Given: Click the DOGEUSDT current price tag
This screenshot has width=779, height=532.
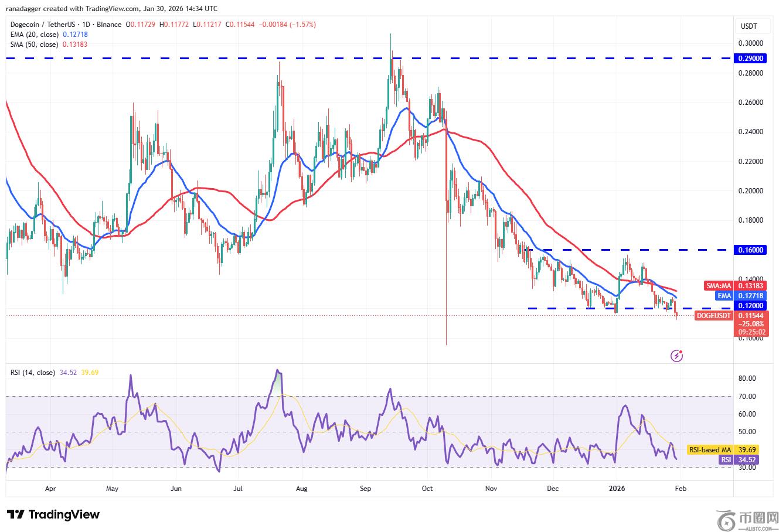Looking at the screenshot, I should coord(713,316).
